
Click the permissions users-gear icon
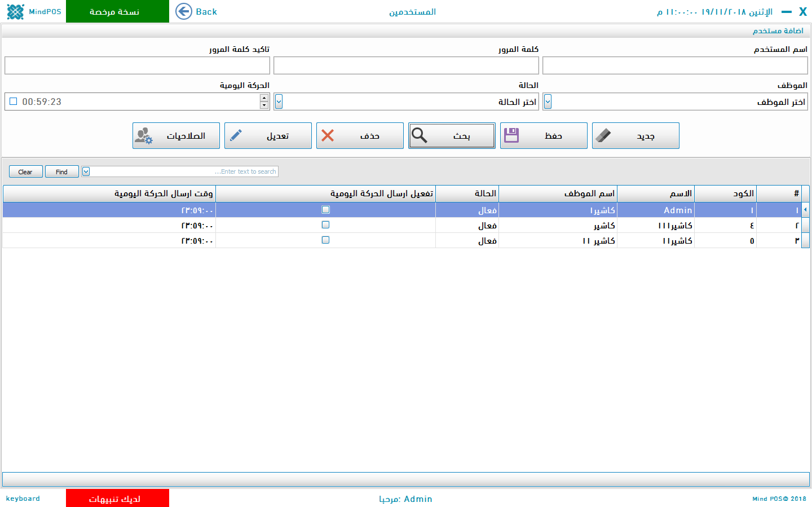pos(144,136)
